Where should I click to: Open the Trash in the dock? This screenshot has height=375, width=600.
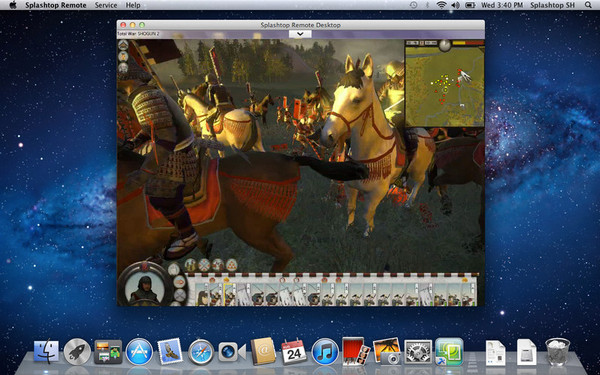coord(558,351)
